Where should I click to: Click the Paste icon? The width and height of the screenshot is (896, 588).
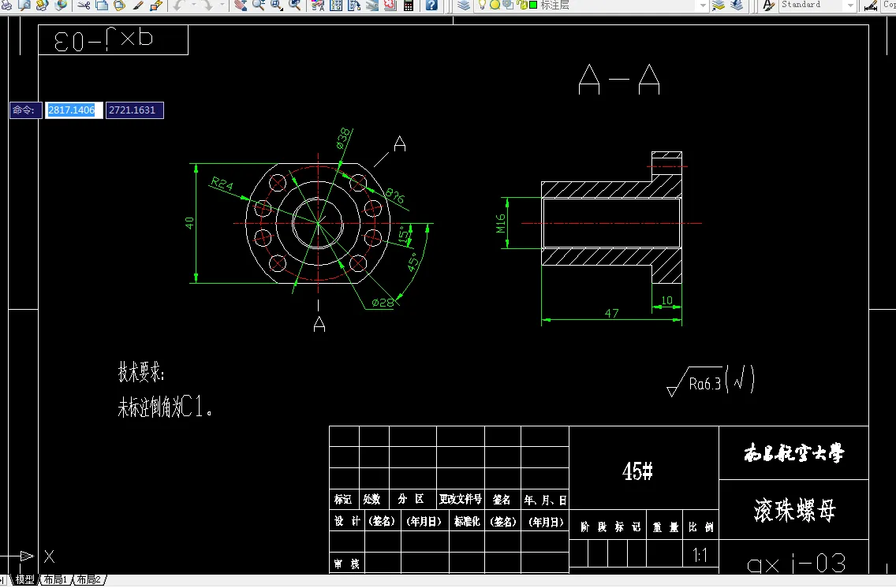[119, 6]
